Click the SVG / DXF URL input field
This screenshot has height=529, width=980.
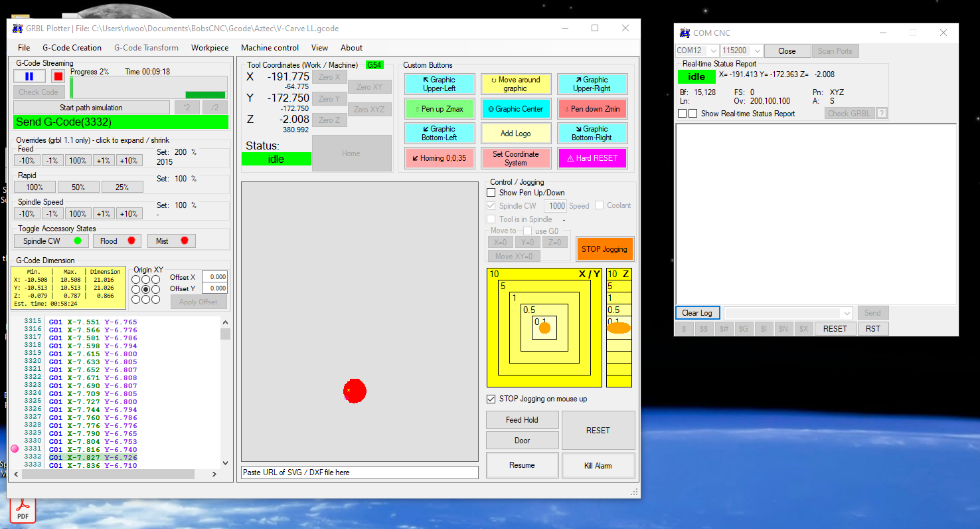point(359,473)
